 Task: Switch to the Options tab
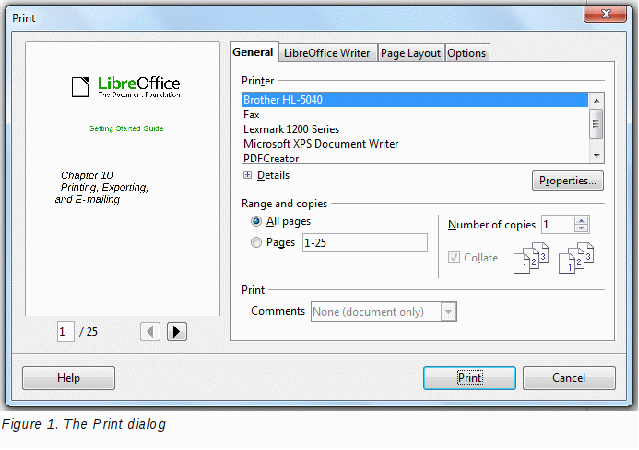coord(467,53)
